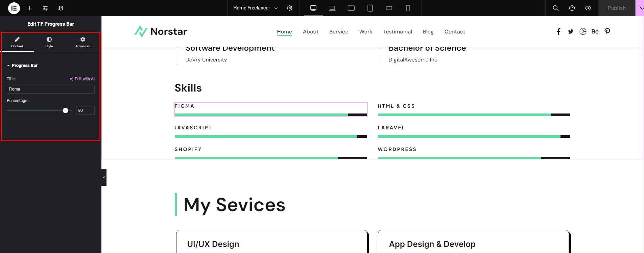Open the Service nav link
This screenshot has width=644, height=253.
coord(339,32)
